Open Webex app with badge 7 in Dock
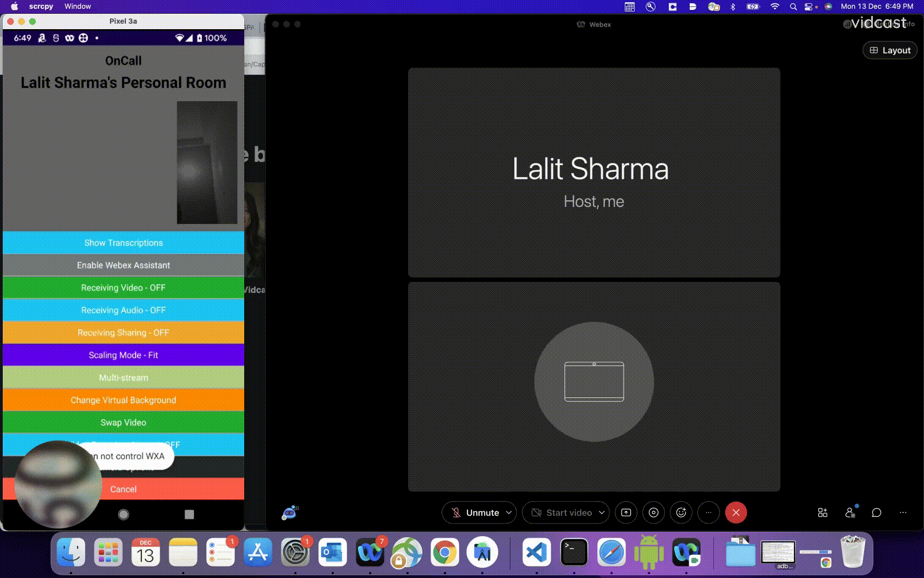This screenshot has height=578, width=924. pyautogui.click(x=370, y=552)
